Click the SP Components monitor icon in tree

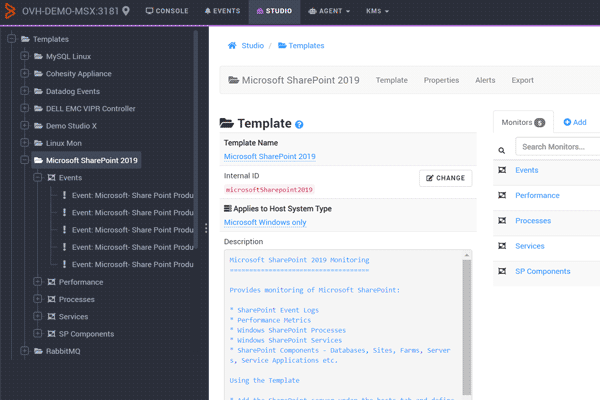[51, 334]
